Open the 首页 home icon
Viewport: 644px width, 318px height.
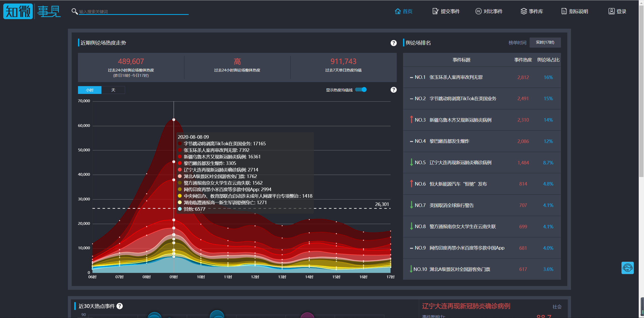click(x=397, y=11)
